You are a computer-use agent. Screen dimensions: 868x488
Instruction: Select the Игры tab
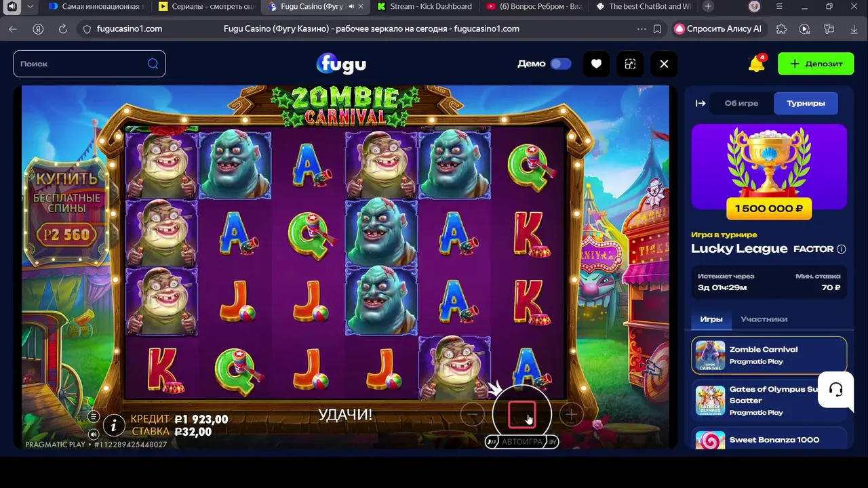point(711,319)
